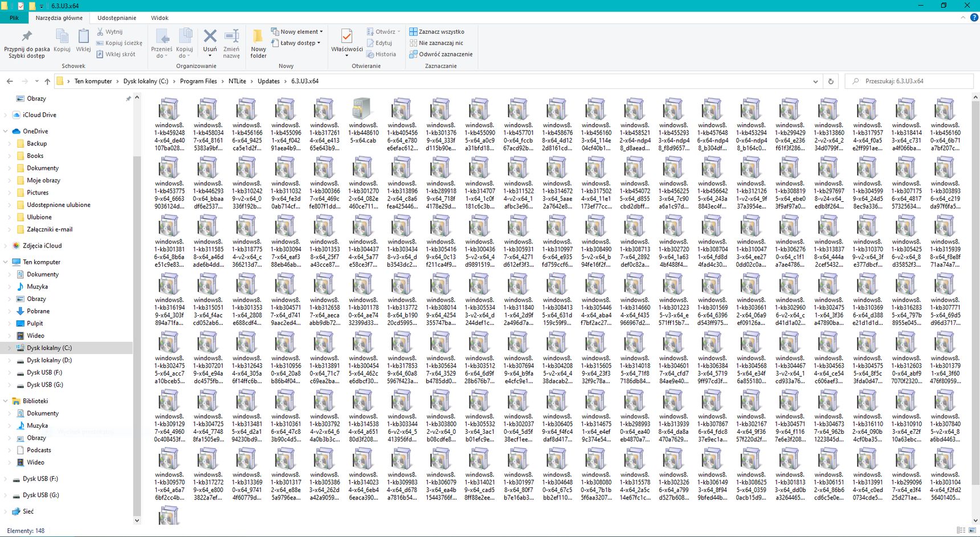The height and width of the screenshot is (537, 980).
Task: Select Dysk lokalny (D:) in tree
Action: (49, 360)
